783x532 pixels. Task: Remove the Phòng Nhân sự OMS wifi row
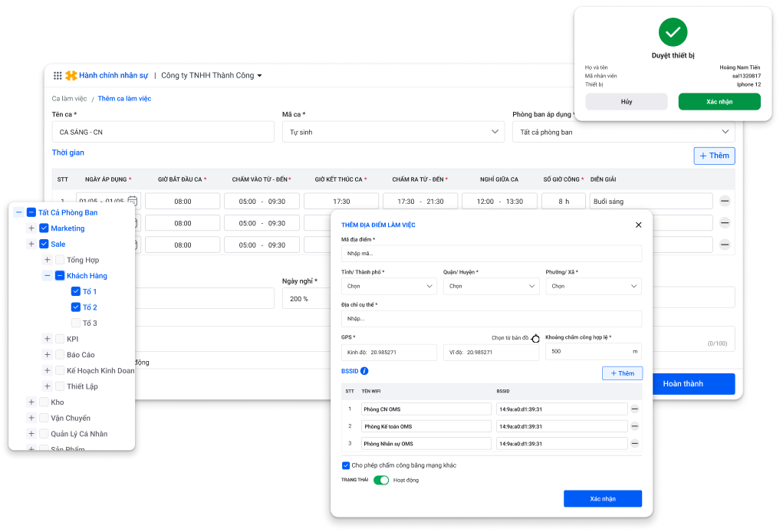635,443
